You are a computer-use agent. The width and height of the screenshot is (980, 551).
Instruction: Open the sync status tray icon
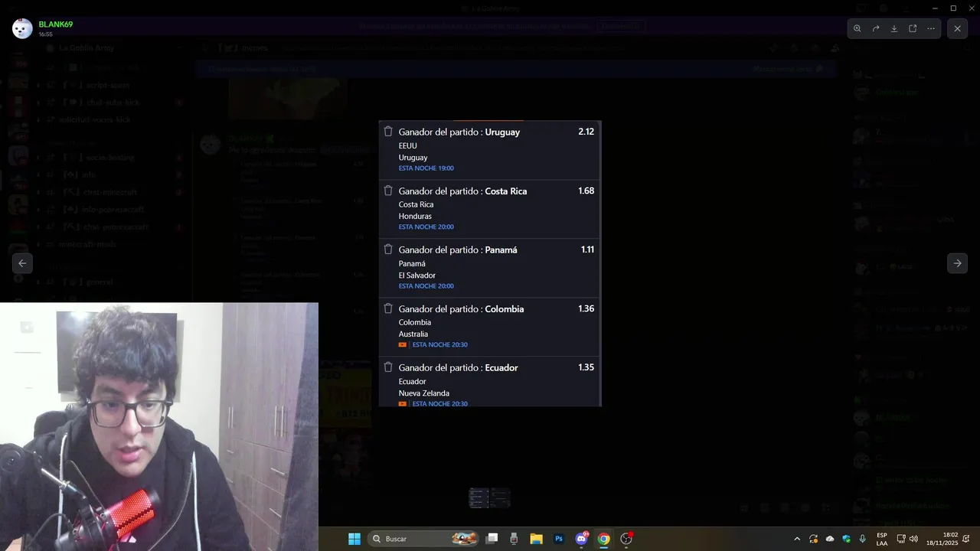tap(813, 539)
